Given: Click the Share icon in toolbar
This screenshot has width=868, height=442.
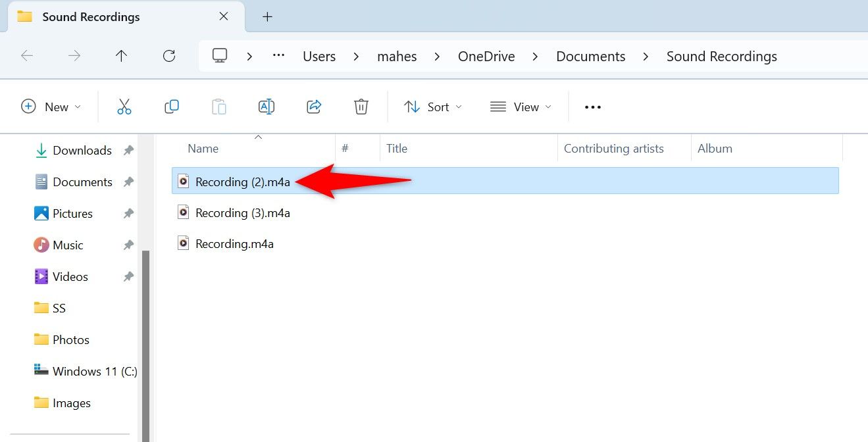Looking at the screenshot, I should [x=314, y=107].
